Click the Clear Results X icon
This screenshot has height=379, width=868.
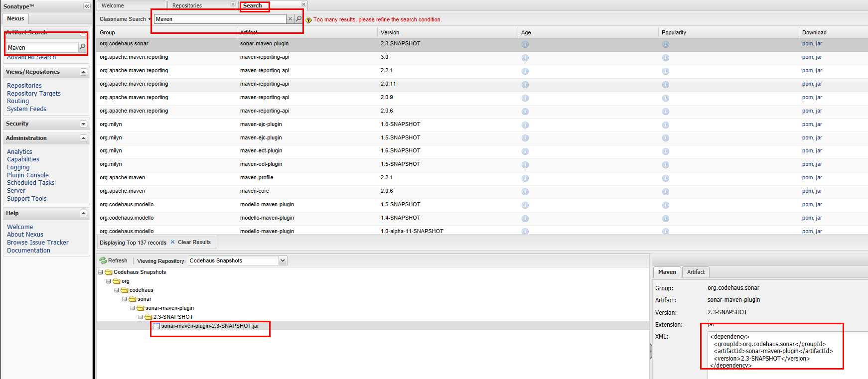pyautogui.click(x=173, y=242)
